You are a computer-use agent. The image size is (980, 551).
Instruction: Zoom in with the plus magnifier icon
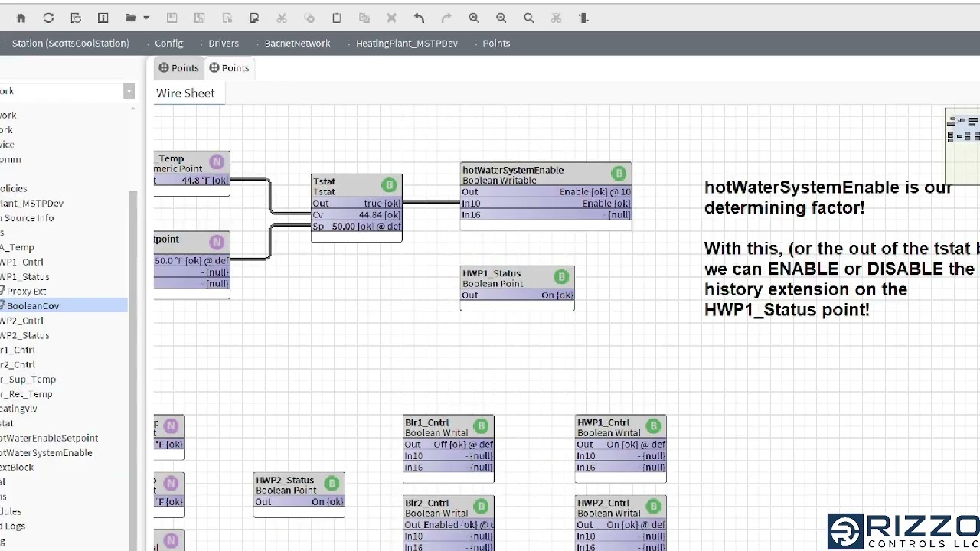coord(474,18)
